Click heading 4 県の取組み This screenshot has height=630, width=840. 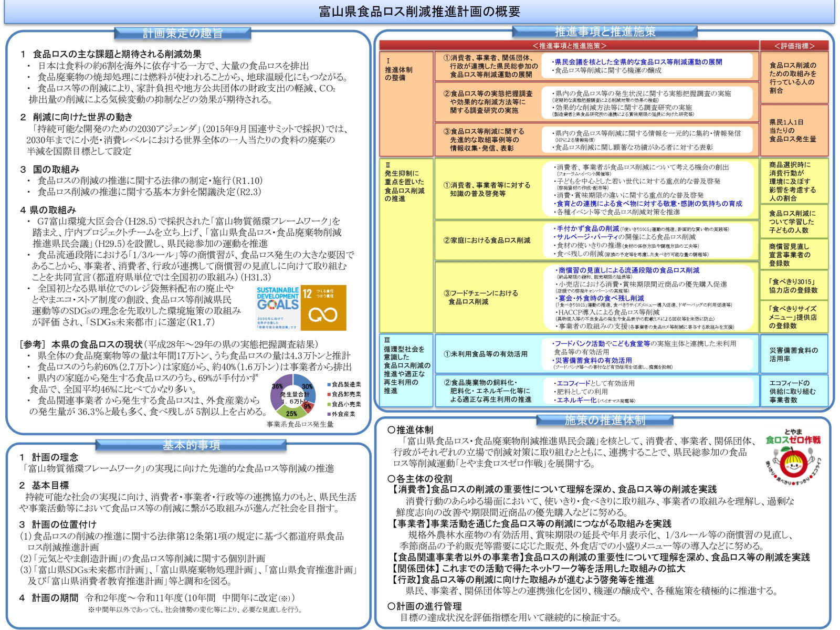[x=48, y=210]
